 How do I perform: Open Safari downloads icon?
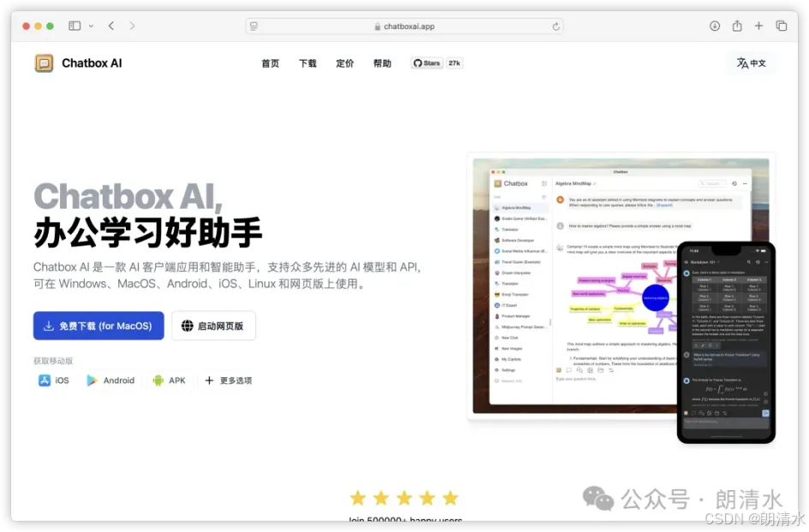715,26
